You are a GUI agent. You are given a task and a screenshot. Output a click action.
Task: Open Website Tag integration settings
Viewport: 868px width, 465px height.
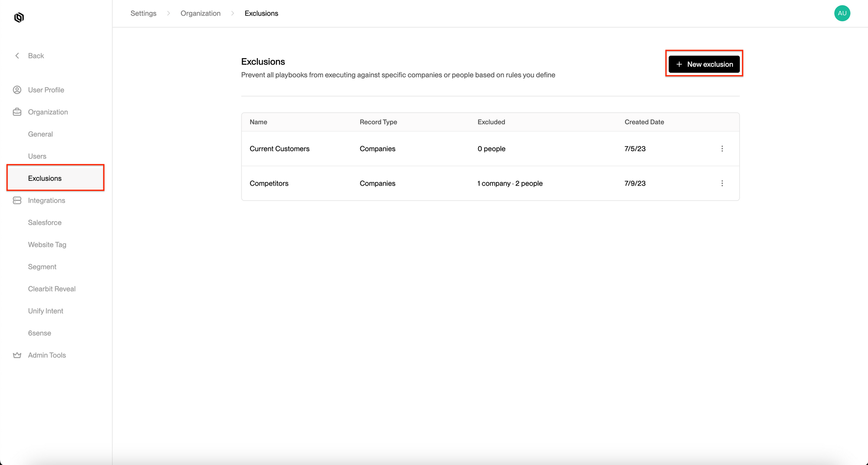47,245
